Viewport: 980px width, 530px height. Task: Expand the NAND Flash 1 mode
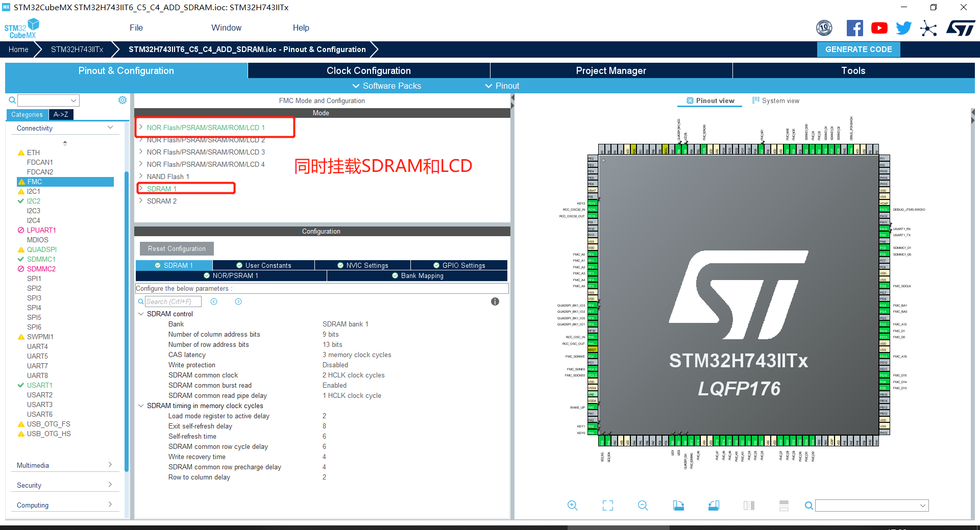pyautogui.click(x=141, y=176)
